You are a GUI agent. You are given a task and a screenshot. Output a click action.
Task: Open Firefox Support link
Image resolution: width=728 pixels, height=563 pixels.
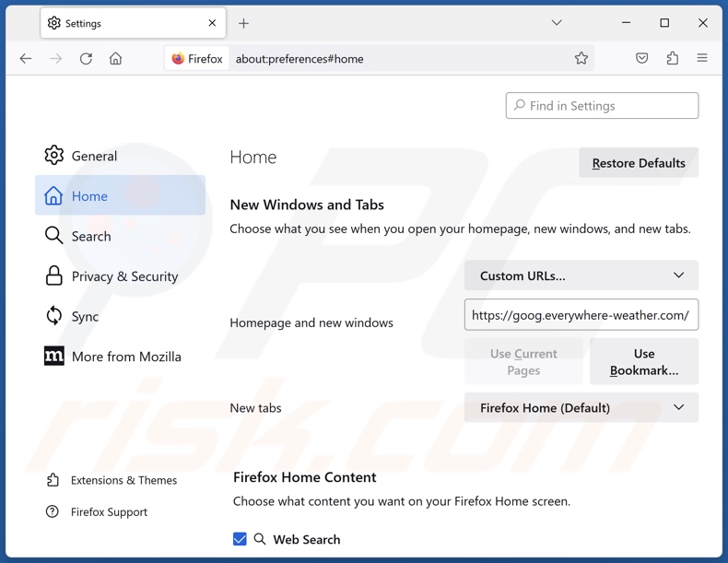coord(97,511)
